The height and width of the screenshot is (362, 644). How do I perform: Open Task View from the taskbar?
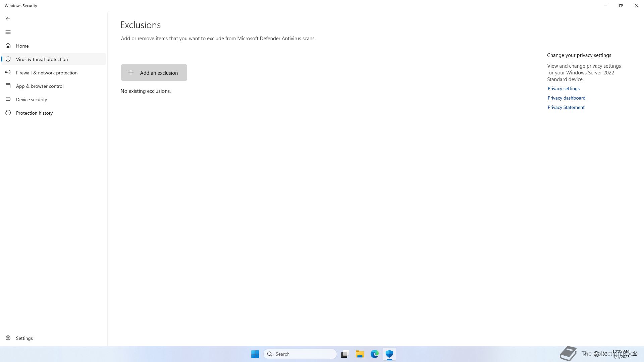coord(345,354)
